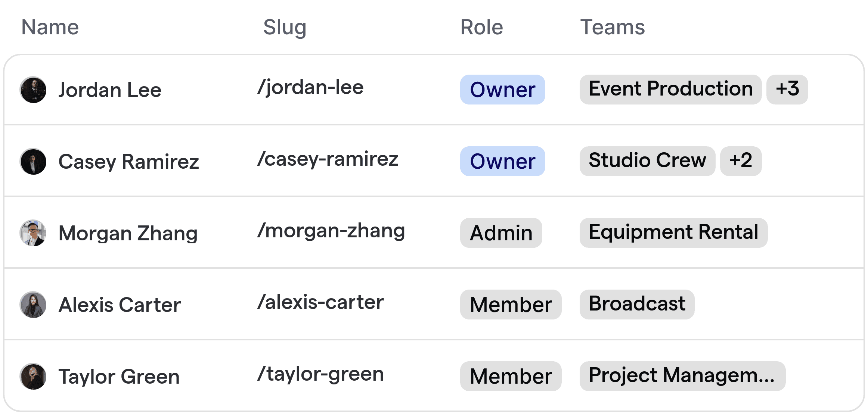Select the Owner badge for Jordan Lee
The height and width of the screenshot is (415, 868).
502,90
